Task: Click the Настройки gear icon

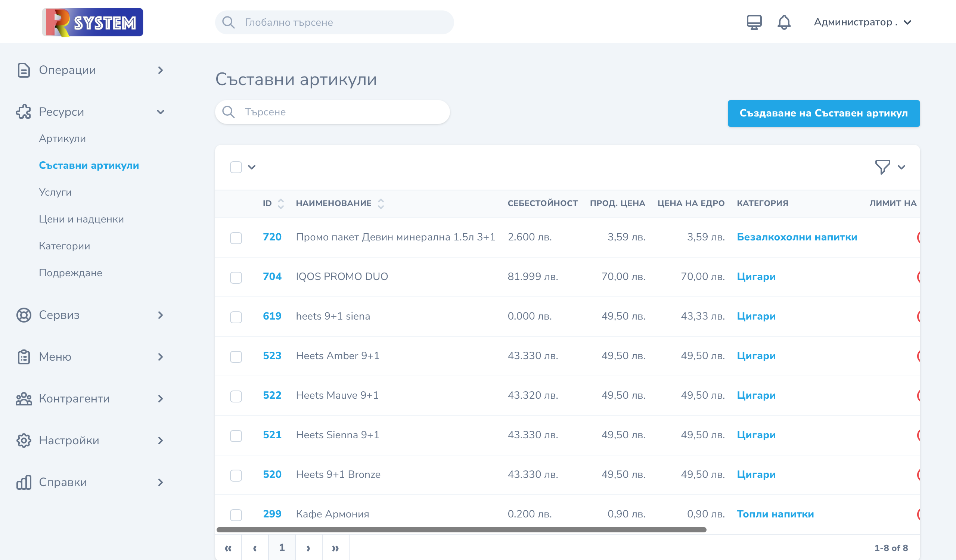Action: click(24, 440)
